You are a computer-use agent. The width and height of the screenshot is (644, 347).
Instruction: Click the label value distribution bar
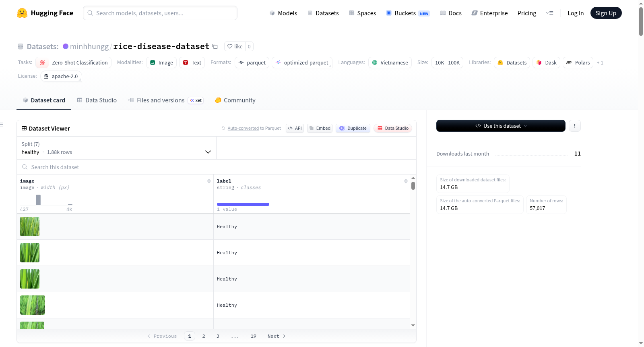pyautogui.click(x=243, y=204)
